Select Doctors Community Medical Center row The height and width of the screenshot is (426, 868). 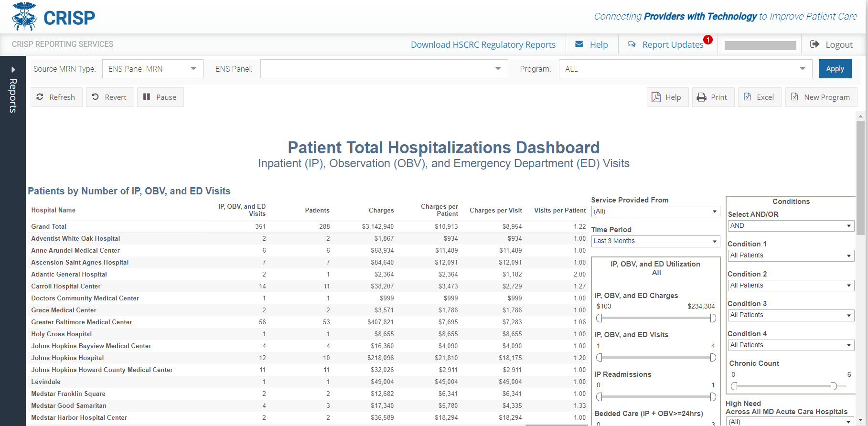(x=309, y=298)
